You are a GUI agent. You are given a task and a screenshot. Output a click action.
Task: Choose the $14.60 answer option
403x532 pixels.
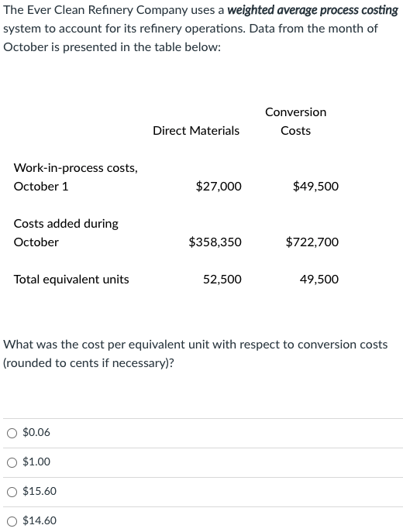coord(12,521)
